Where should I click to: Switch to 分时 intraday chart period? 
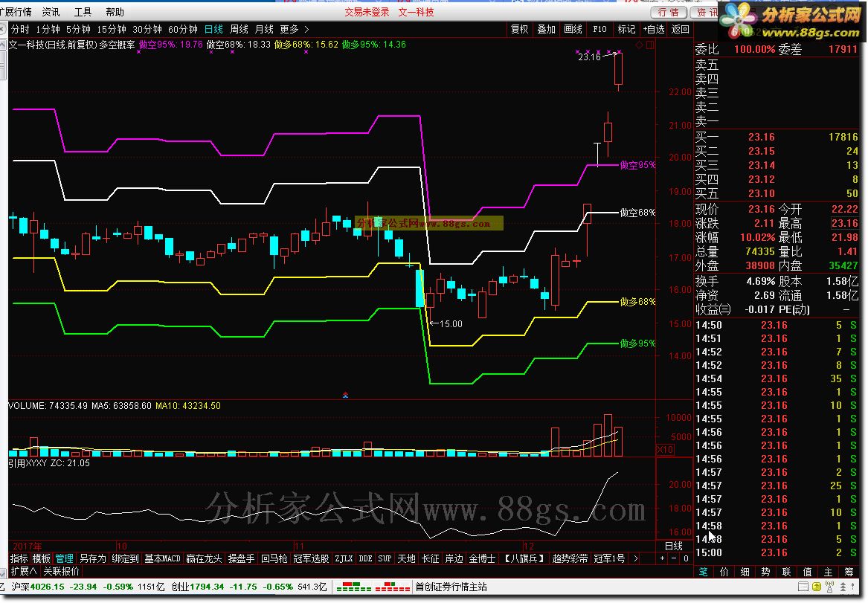[20, 29]
